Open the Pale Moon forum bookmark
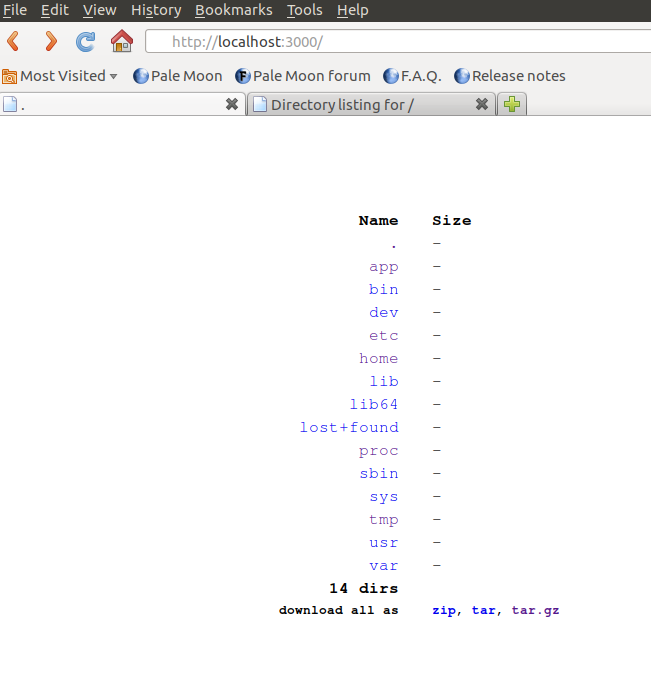Screen dimensions: 651x673 click(303, 76)
